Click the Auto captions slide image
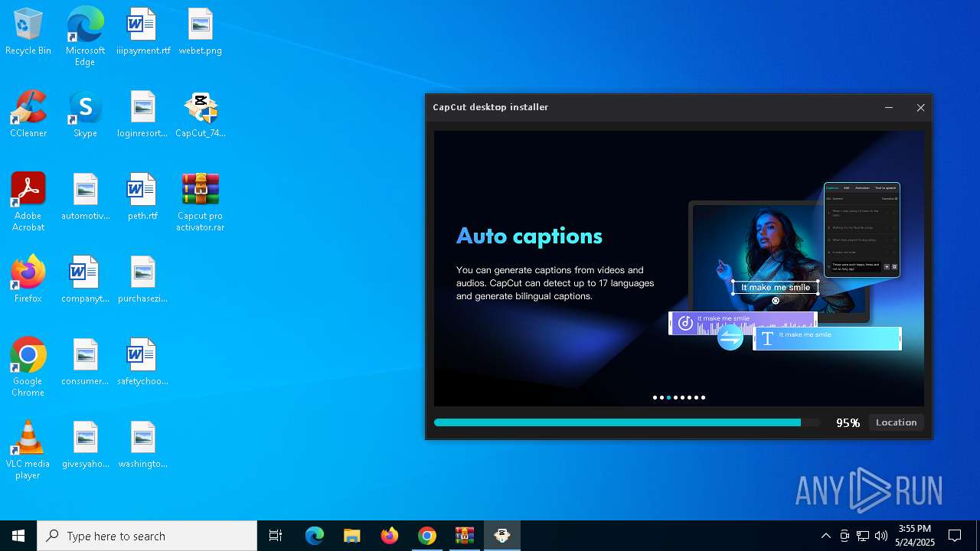Viewport: 980px width, 551px height. point(679,269)
